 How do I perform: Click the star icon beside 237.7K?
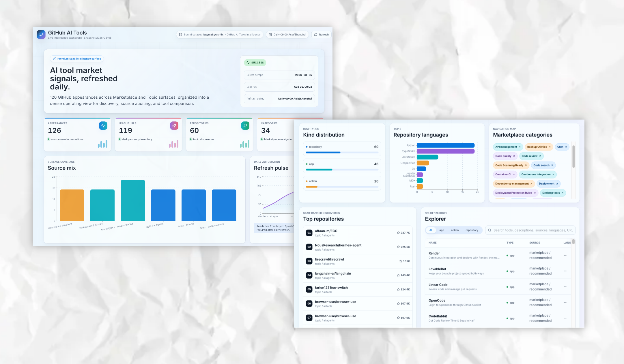click(398, 233)
